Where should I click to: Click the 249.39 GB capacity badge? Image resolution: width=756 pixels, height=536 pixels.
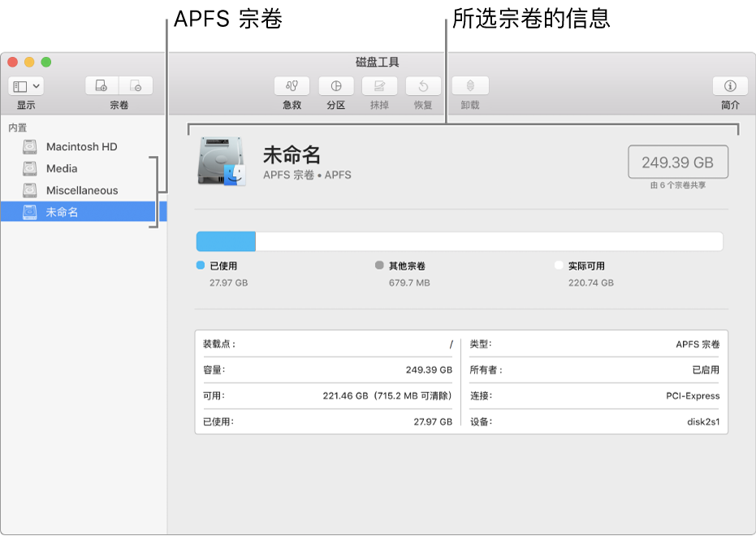[677, 162]
